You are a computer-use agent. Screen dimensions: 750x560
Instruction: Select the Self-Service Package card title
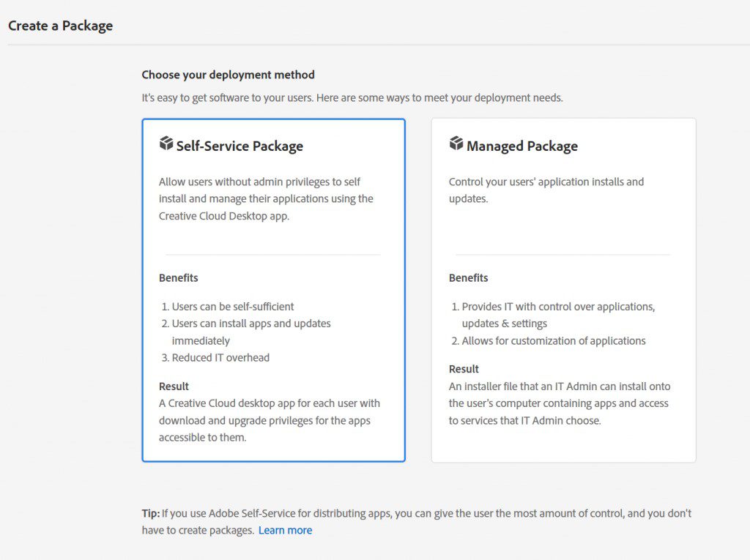click(x=240, y=146)
